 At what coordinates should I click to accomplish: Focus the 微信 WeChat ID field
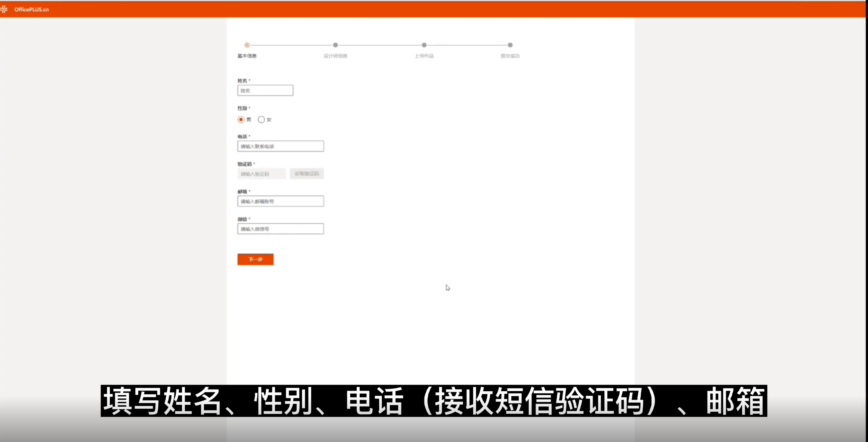click(281, 229)
